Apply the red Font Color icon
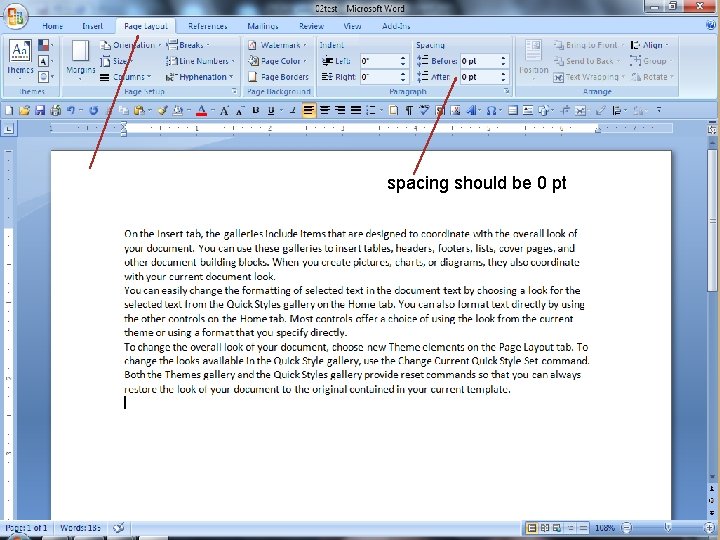 click(x=201, y=110)
